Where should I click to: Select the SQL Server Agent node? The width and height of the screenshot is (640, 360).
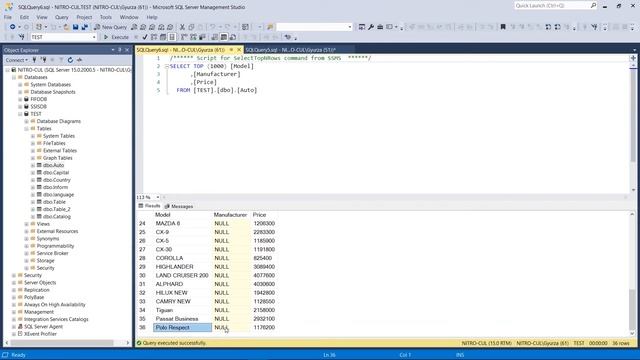[43, 327]
